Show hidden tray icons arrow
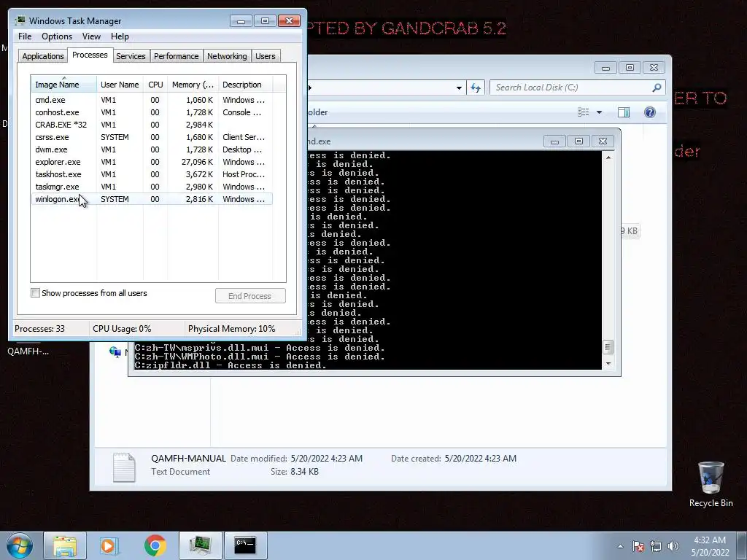The height and width of the screenshot is (560, 747). coord(620,546)
